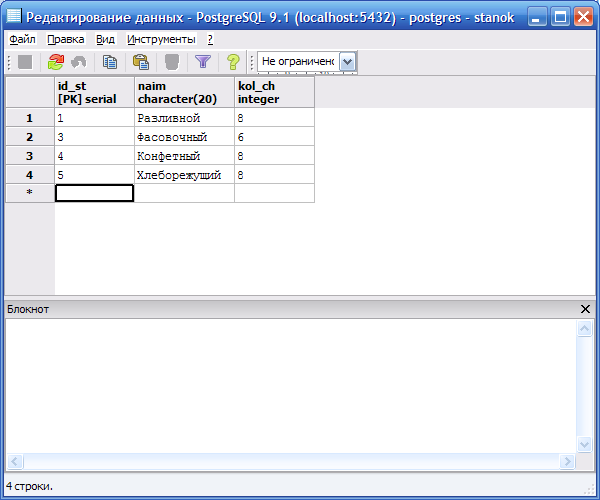Click Блокнот scroll right arrow
Image resolution: width=600 pixels, height=500 pixels.
[x=567, y=461]
